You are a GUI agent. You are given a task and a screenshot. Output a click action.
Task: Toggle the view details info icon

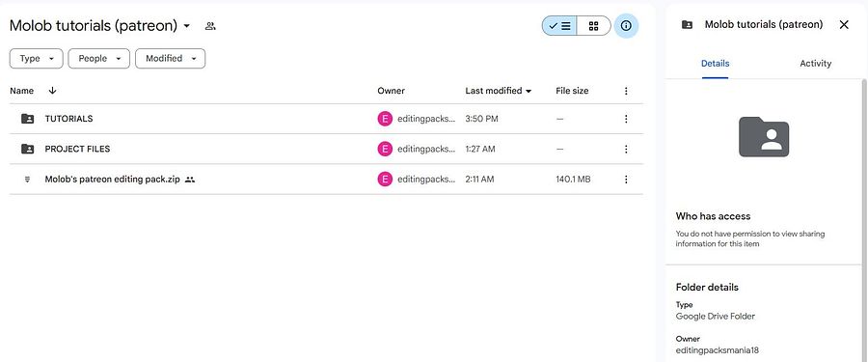tap(626, 25)
